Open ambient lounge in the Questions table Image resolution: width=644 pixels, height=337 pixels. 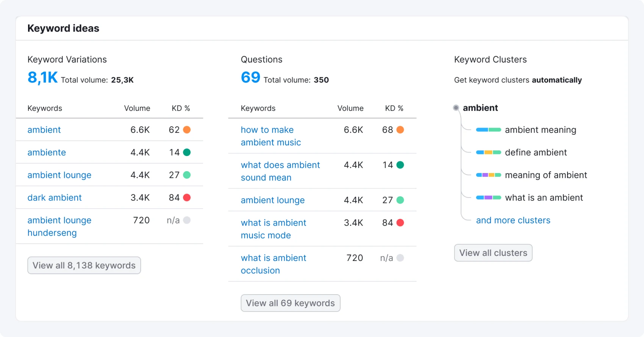[x=273, y=200]
